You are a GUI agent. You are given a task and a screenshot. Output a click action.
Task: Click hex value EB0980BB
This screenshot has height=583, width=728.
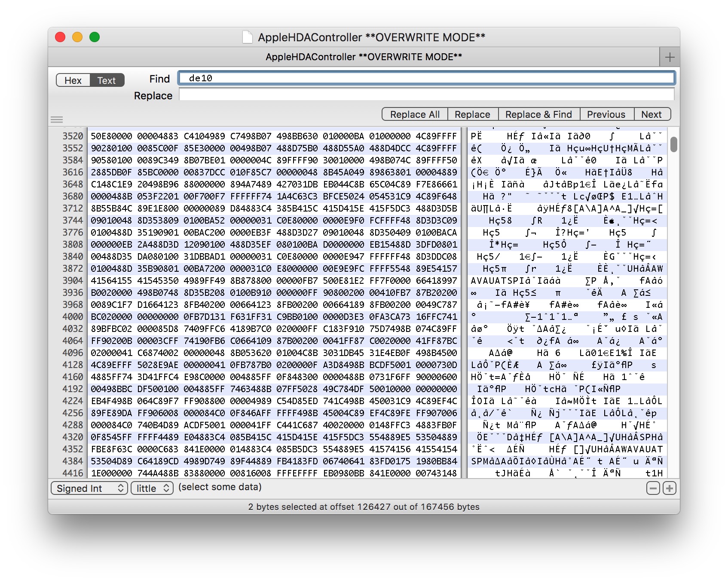coord(344,473)
